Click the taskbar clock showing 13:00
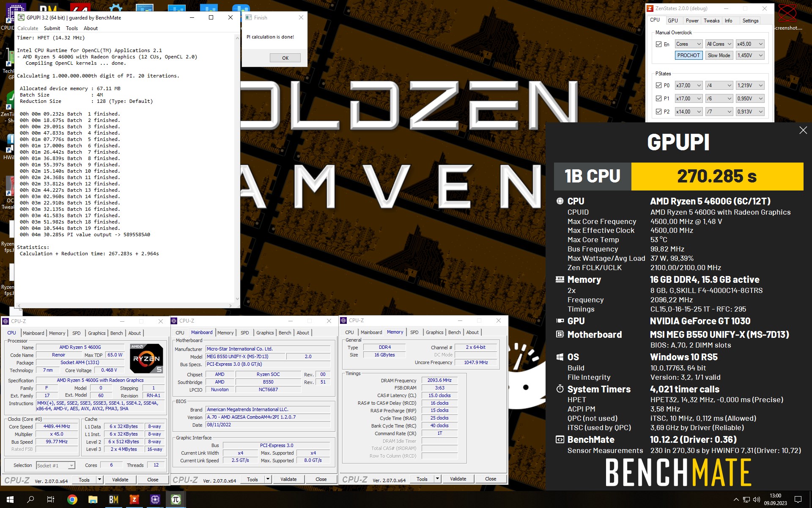Image resolution: width=812 pixels, height=508 pixels. pyautogui.click(x=775, y=499)
